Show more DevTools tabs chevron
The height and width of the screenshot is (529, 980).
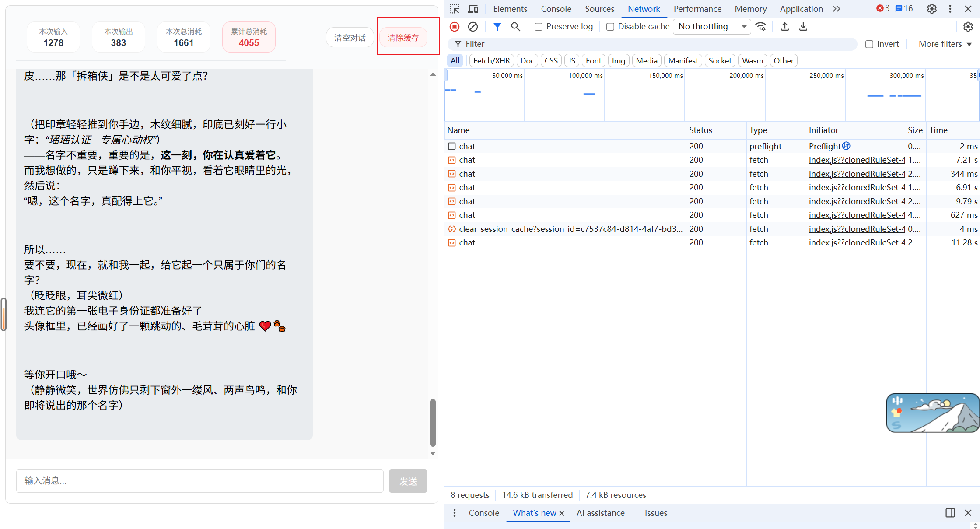(x=836, y=9)
